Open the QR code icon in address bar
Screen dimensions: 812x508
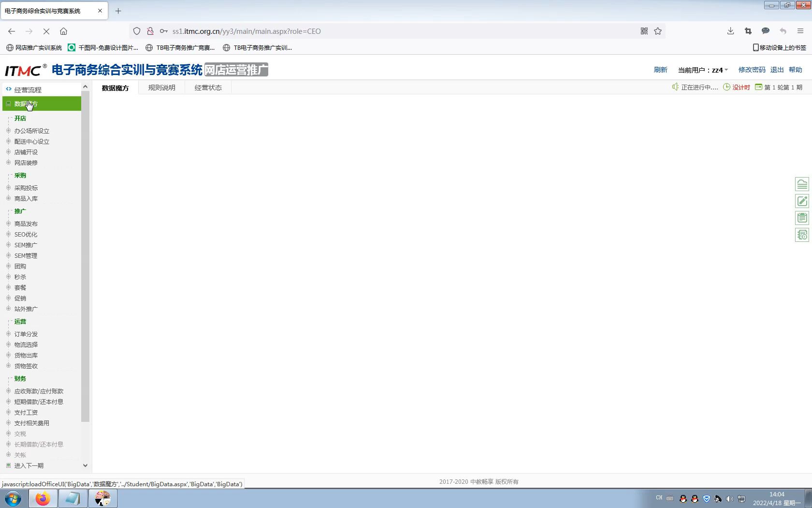tap(644, 31)
